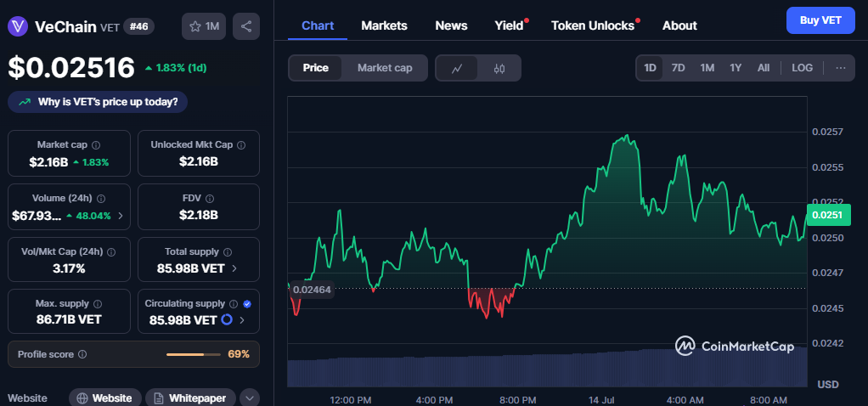This screenshot has height=406, width=868.
Task: Set chart range to 7D
Action: click(678, 68)
